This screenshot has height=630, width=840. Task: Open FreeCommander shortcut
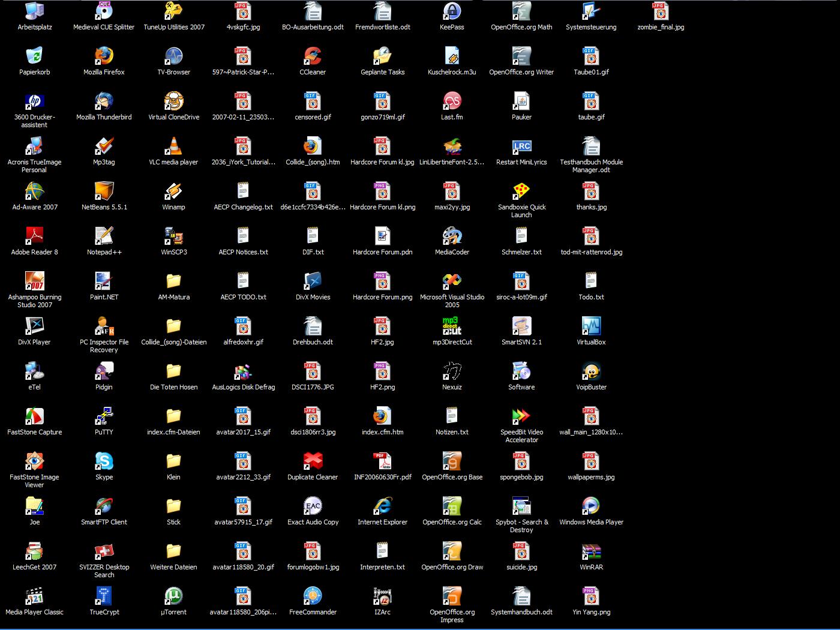(313, 596)
